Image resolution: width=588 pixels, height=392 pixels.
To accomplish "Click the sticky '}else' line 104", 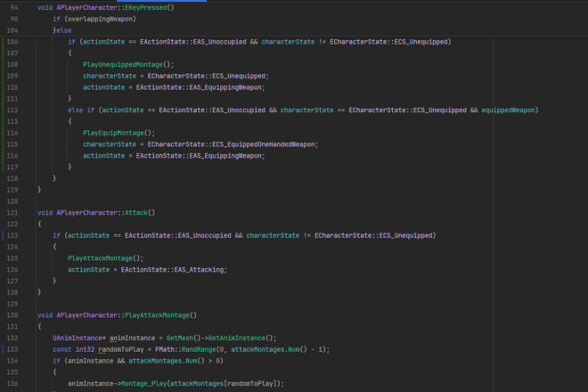I will pos(62,30).
